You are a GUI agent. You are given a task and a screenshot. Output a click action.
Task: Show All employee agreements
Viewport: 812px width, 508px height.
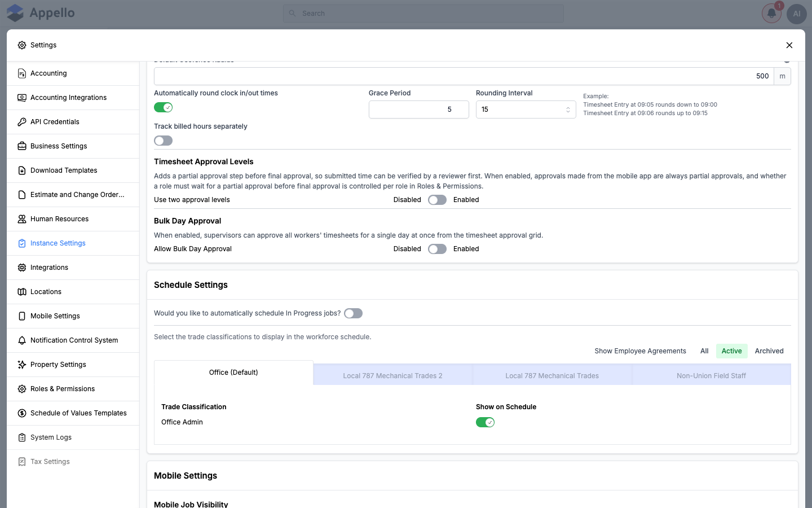pos(704,351)
